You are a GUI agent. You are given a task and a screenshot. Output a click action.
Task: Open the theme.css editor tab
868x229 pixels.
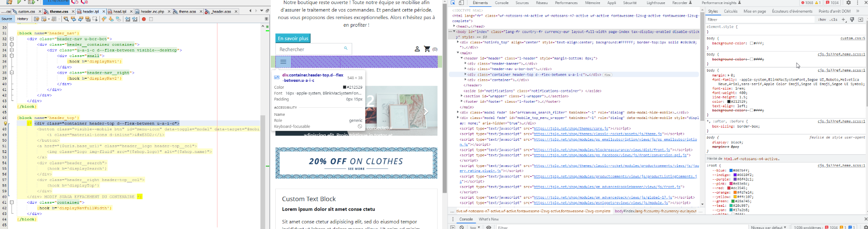(59, 11)
